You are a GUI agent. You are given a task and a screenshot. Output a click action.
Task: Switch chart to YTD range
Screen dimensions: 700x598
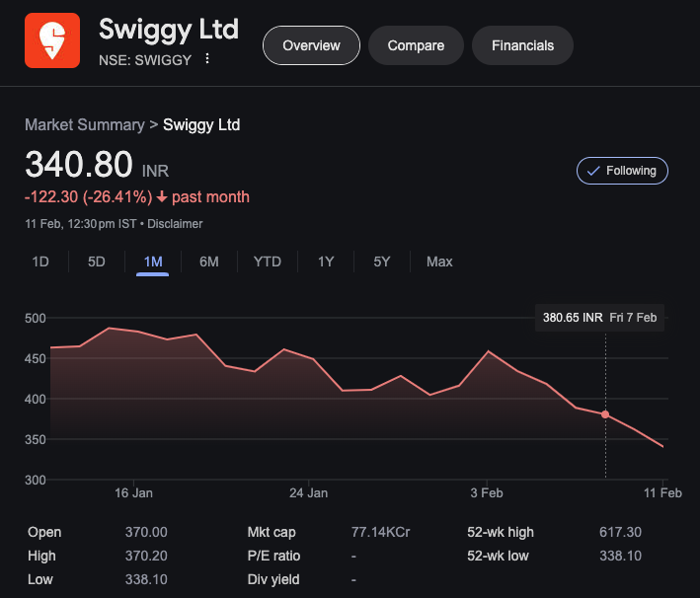pos(267,262)
